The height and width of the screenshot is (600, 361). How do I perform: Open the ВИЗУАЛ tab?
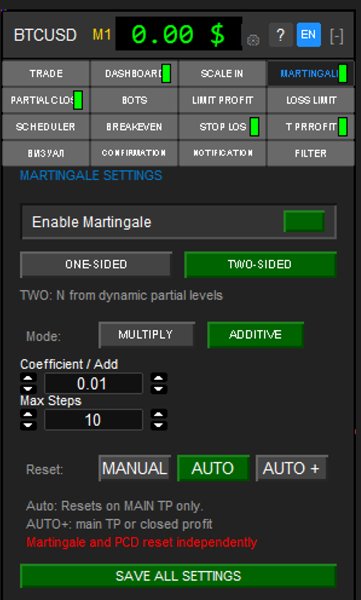46,153
